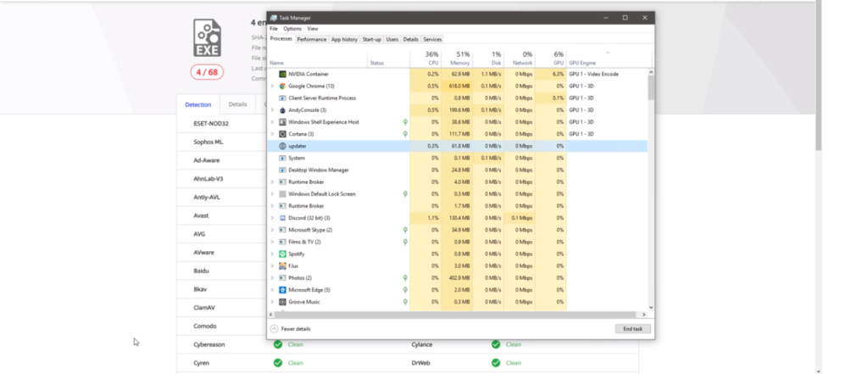The image size is (868, 374).
Task: Expand the Photos (2) process group
Action: point(272,277)
